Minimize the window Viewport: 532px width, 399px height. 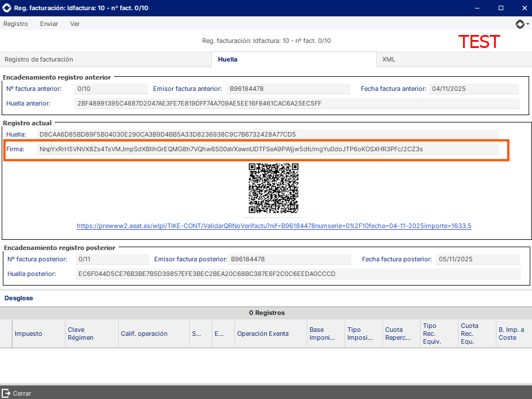point(477,8)
